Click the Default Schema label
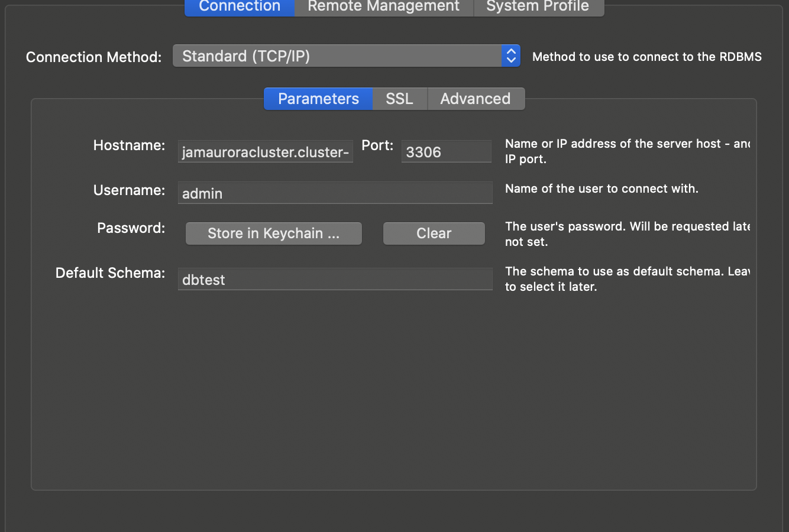Viewport: 789px width, 532px height. 110,273
